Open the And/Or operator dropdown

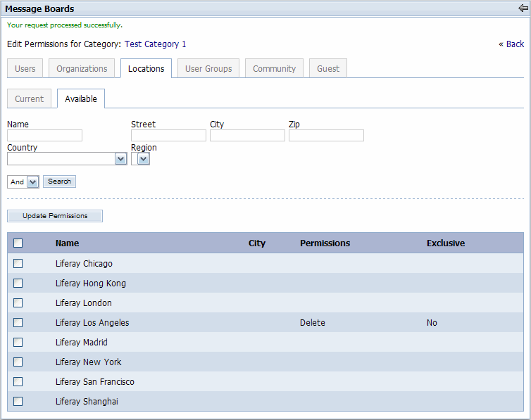point(23,182)
